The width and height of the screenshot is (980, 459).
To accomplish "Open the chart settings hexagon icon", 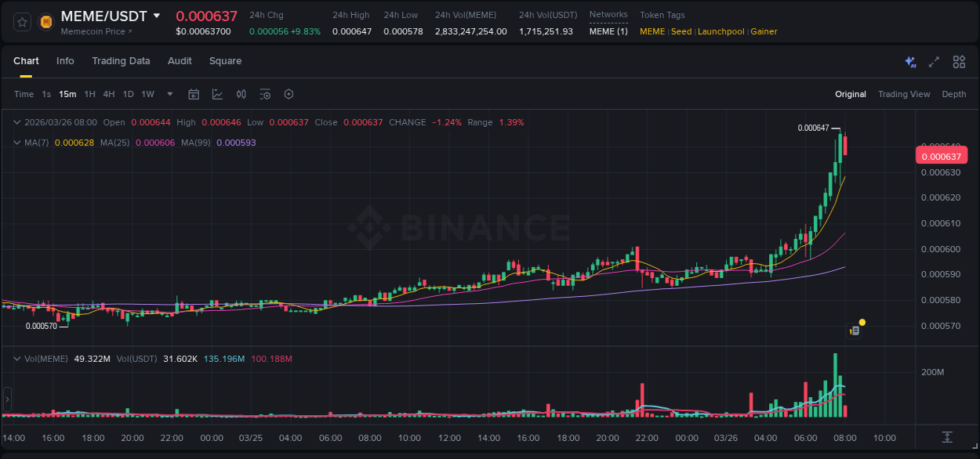I will tap(288, 94).
